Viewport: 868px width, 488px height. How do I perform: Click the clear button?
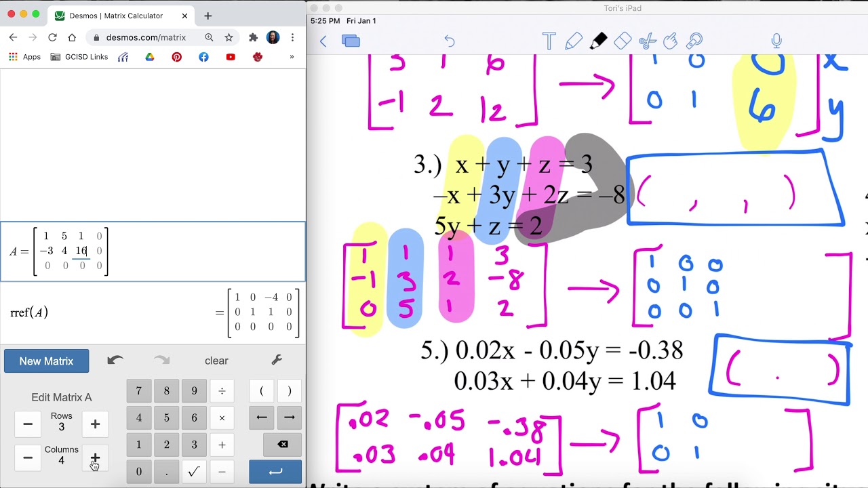pos(216,361)
